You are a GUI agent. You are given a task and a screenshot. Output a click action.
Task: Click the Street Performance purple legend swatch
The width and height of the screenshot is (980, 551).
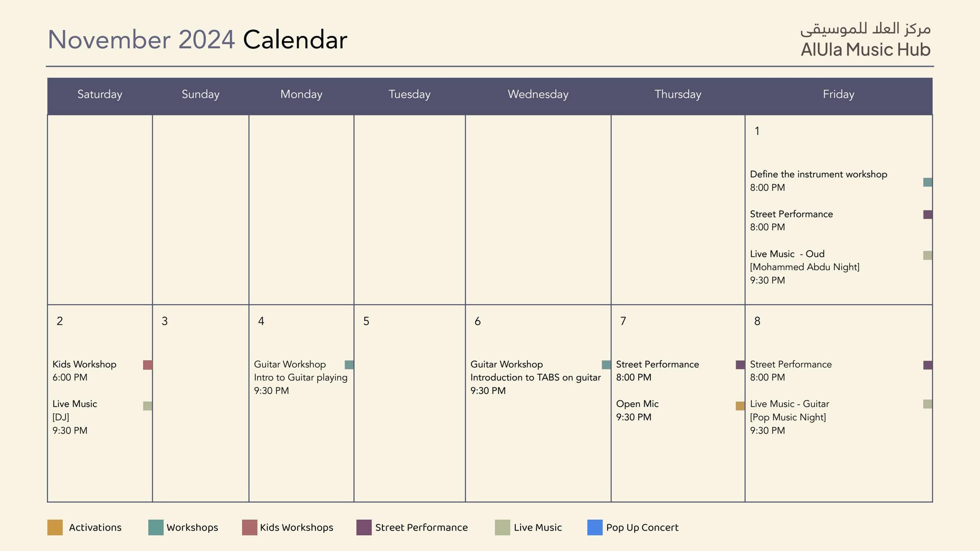click(x=364, y=527)
